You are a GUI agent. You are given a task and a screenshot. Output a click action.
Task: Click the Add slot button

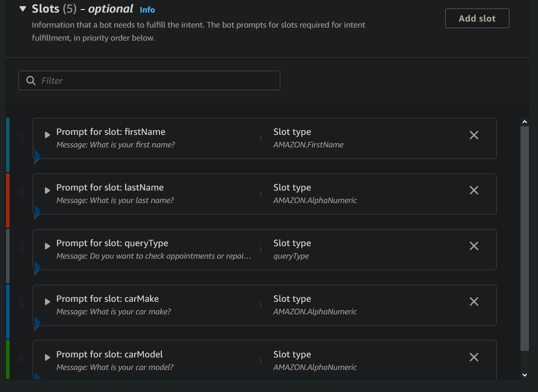click(477, 19)
